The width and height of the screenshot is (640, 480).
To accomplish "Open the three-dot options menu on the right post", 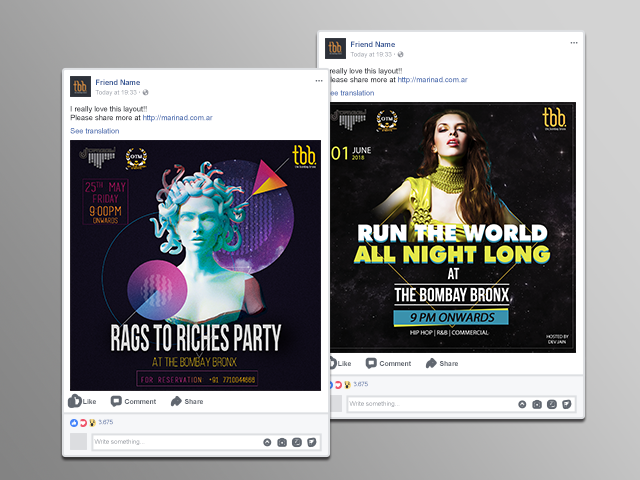I will click(574, 43).
